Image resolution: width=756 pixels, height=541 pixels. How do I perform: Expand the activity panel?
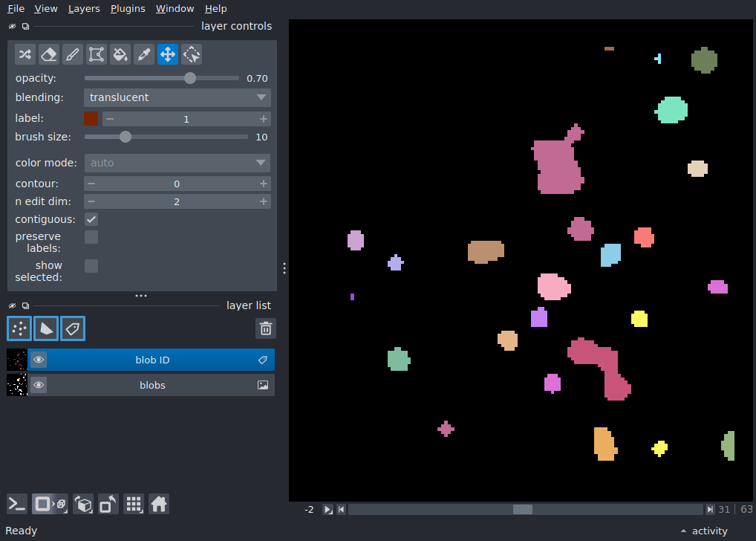click(705, 531)
